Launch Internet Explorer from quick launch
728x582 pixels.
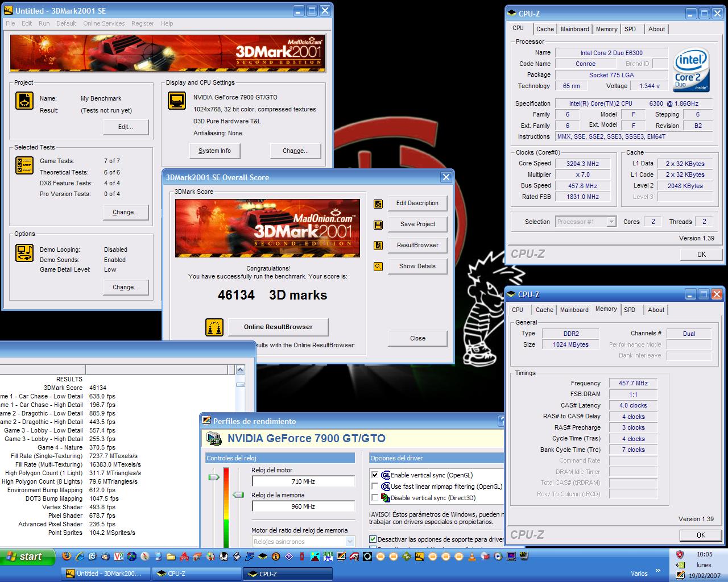(80, 556)
